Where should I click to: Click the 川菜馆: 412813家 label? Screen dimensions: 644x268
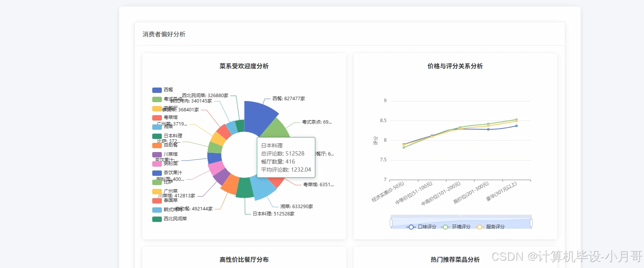point(176,196)
